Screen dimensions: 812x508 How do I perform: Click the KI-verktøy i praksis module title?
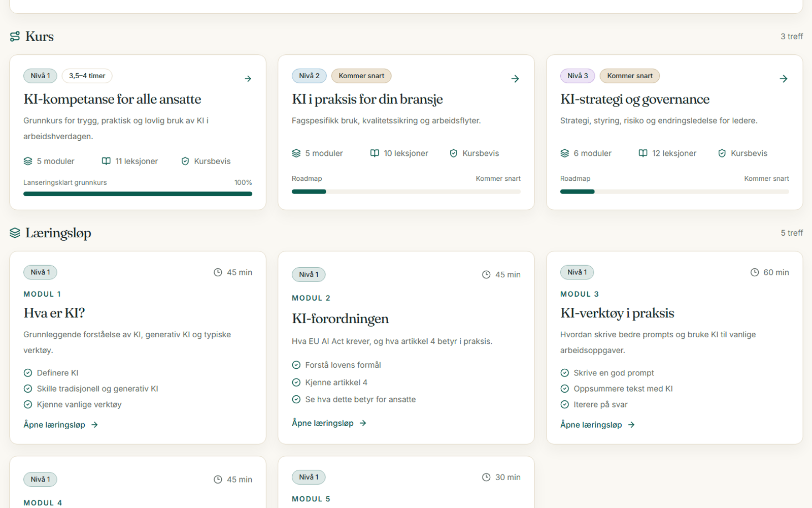[x=617, y=313]
